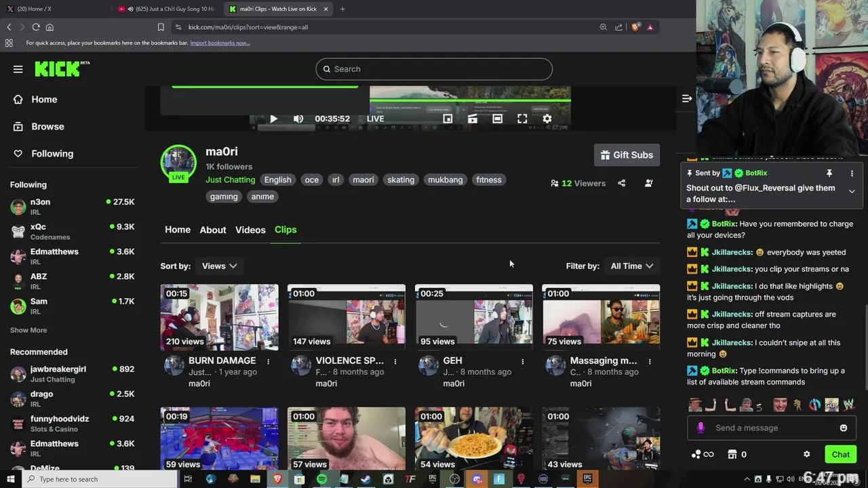Collapse the chat panel
This screenshot has width=868, height=488.
point(687,99)
